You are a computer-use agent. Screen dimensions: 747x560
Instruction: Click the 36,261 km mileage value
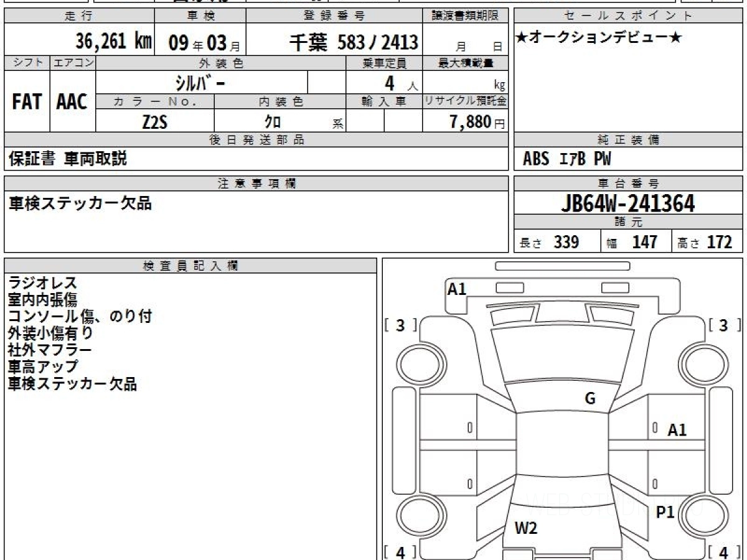pos(113,42)
